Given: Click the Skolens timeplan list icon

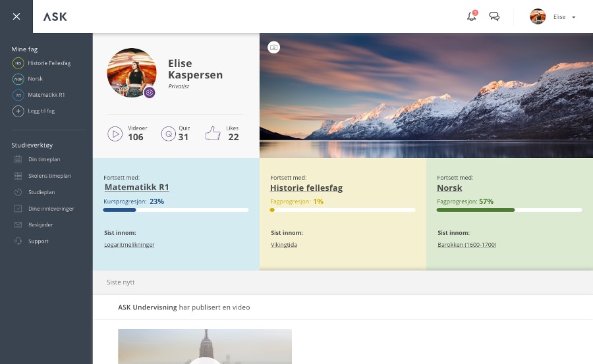Looking at the screenshot, I should click(18, 176).
